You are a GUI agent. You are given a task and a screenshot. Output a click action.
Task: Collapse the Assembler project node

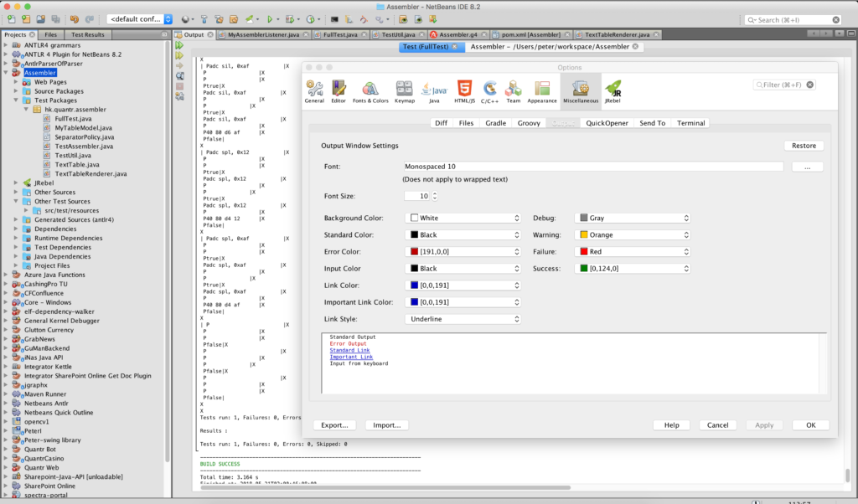pyautogui.click(x=6, y=73)
